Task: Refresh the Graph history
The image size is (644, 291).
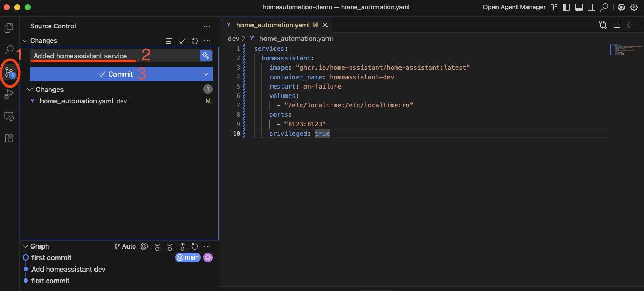Action: (195, 246)
